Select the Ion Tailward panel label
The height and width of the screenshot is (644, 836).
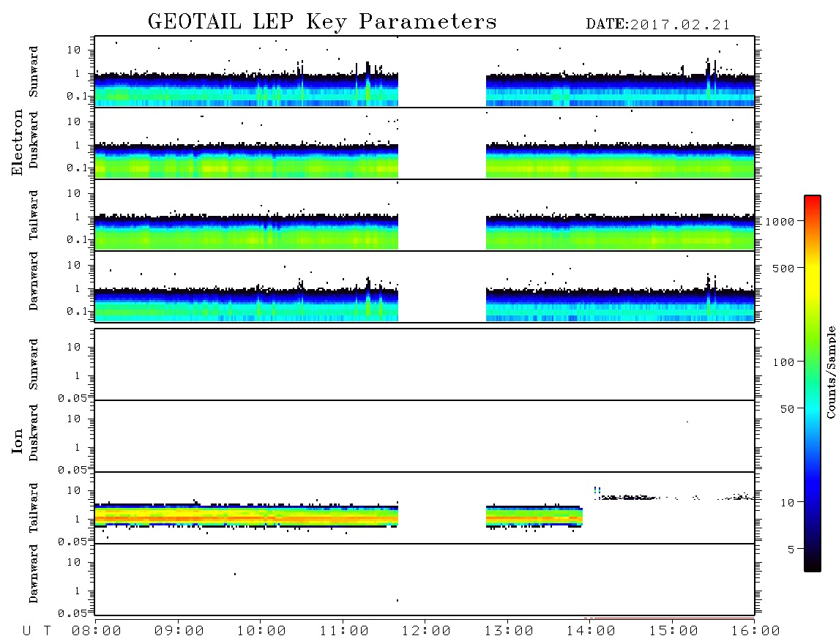coord(34,507)
